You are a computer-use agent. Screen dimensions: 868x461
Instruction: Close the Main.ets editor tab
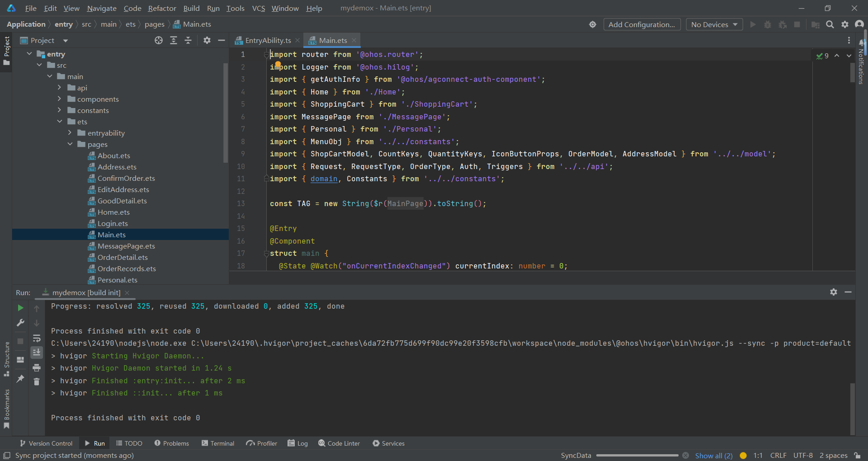tap(354, 40)
